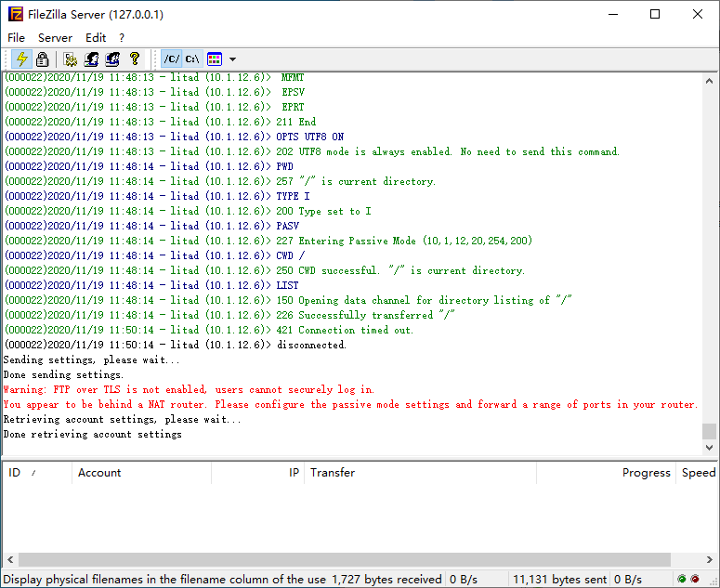
Task: Minimize the FileZilla Server window
Action: click(613, 14)
